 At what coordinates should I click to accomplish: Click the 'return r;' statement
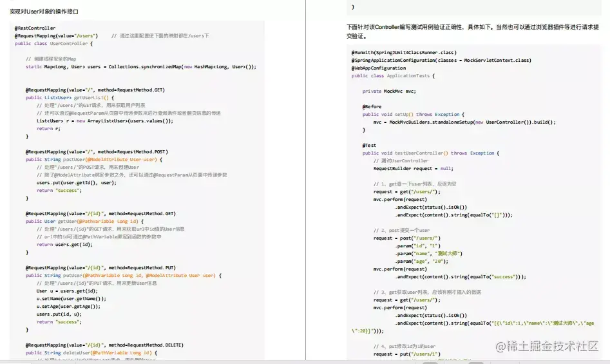coord(48,129)
